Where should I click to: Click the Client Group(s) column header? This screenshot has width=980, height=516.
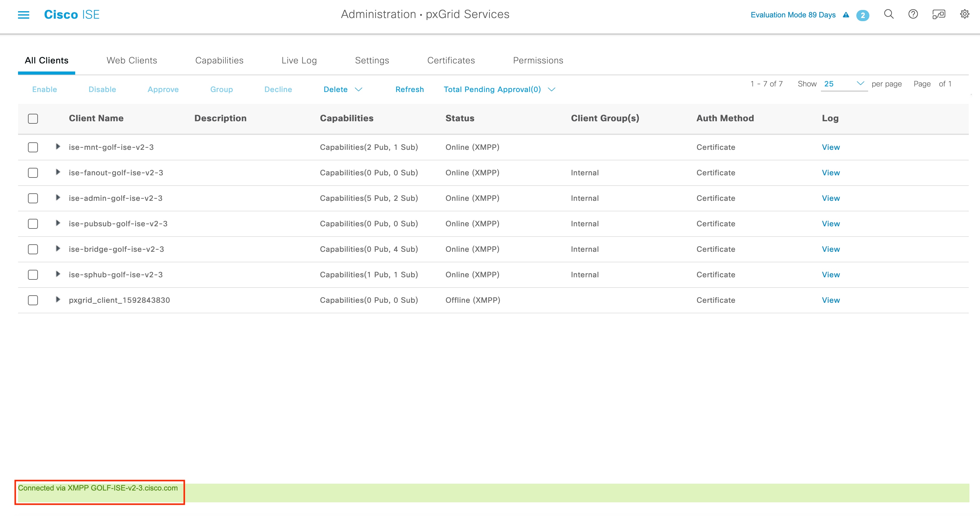coord(605,118)
